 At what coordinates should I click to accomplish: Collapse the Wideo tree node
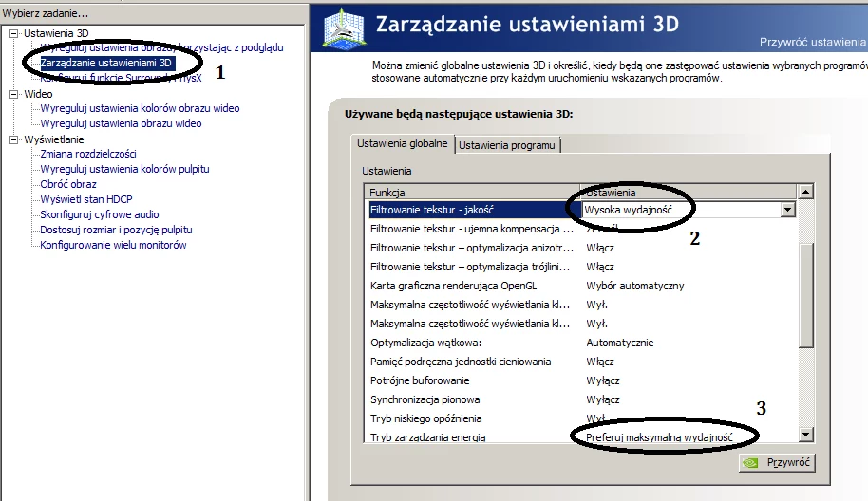(x=14, y=95)
